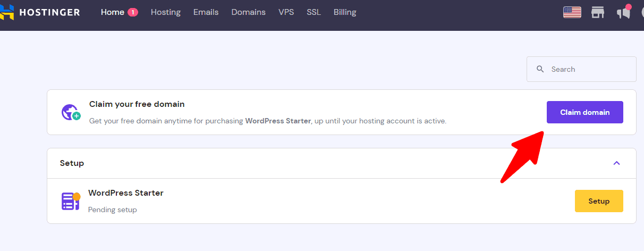Open the Emails menu

[x=206, y=12]
